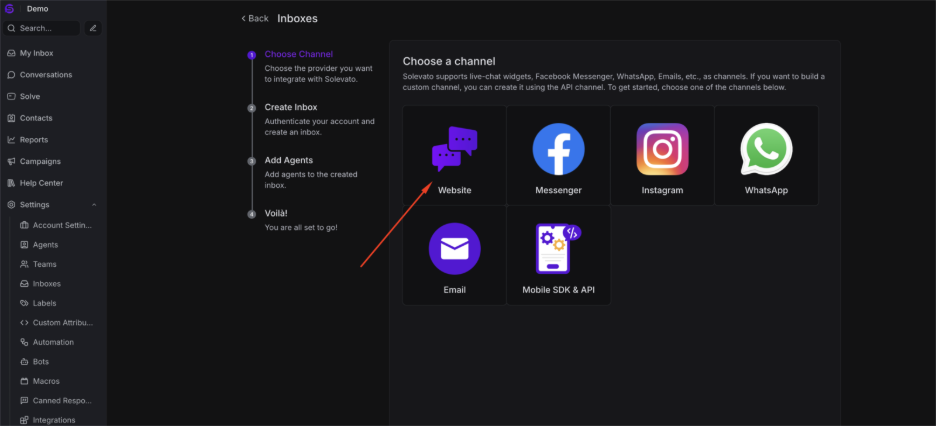936x426 pixels.
Task: Click the Help Center book icon
Action: click(11, 183)
